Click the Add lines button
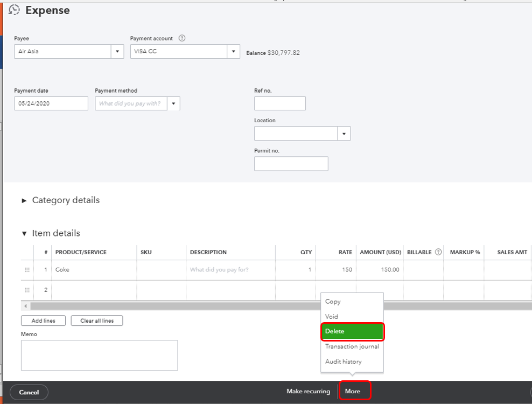Image resolution: width=532 pixels, height=404 pixels. click(44, 321)
